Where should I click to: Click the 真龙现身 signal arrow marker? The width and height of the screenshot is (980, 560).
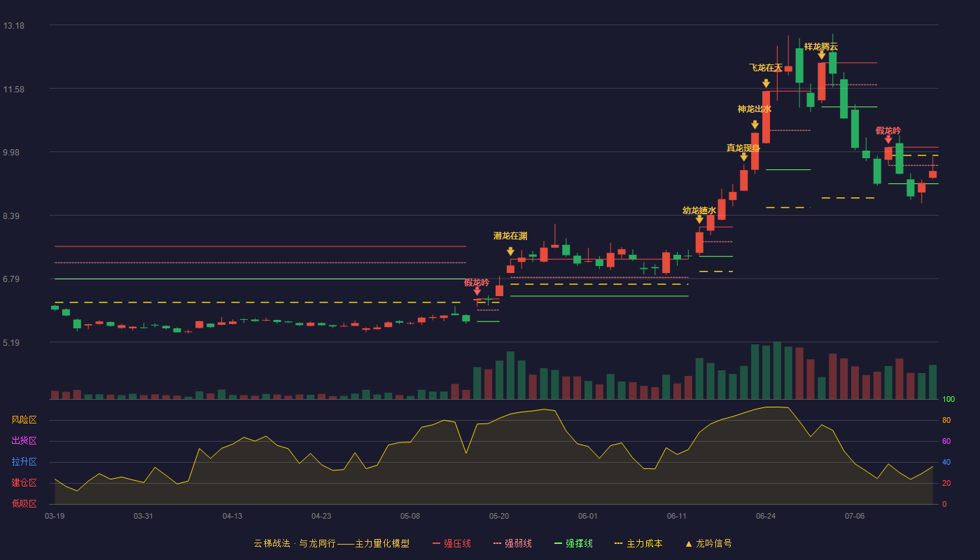[744, 157]
